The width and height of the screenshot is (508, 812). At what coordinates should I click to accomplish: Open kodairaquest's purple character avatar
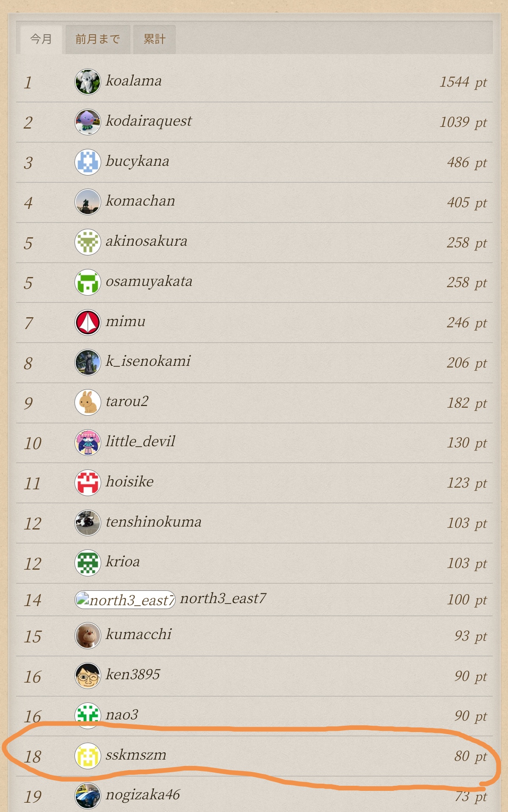[x=88, y=122]
